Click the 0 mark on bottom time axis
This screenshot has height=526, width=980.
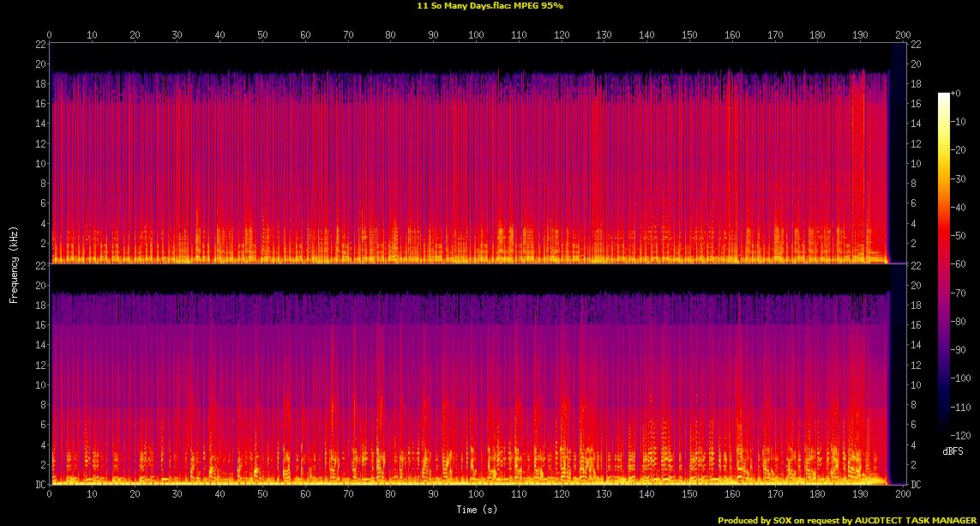tap(50, 494)
